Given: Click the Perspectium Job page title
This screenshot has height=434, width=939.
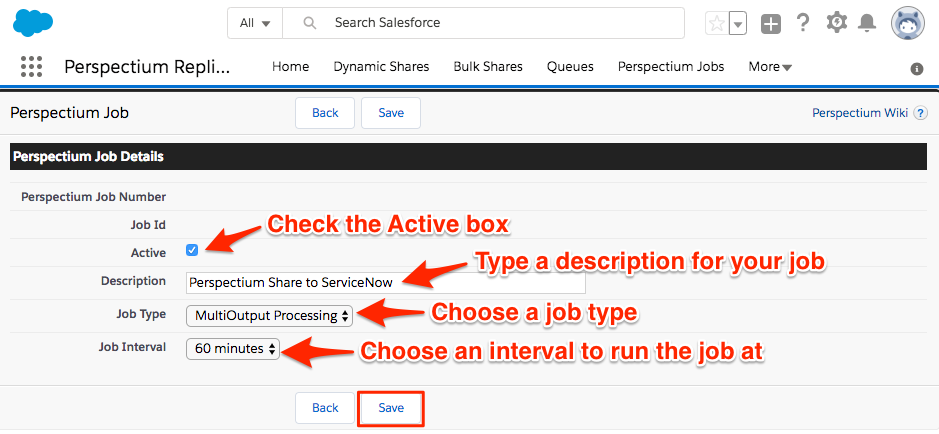Looking at the screenshot, I should tap(69, 113).
